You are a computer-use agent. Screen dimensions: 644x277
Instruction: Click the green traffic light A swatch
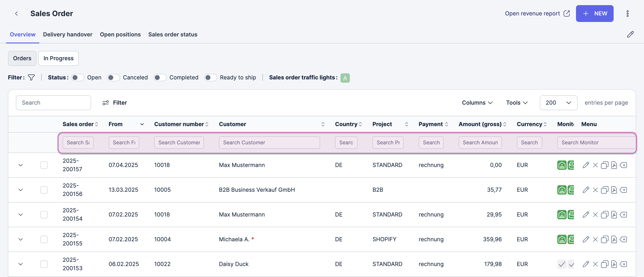(345, 78)
